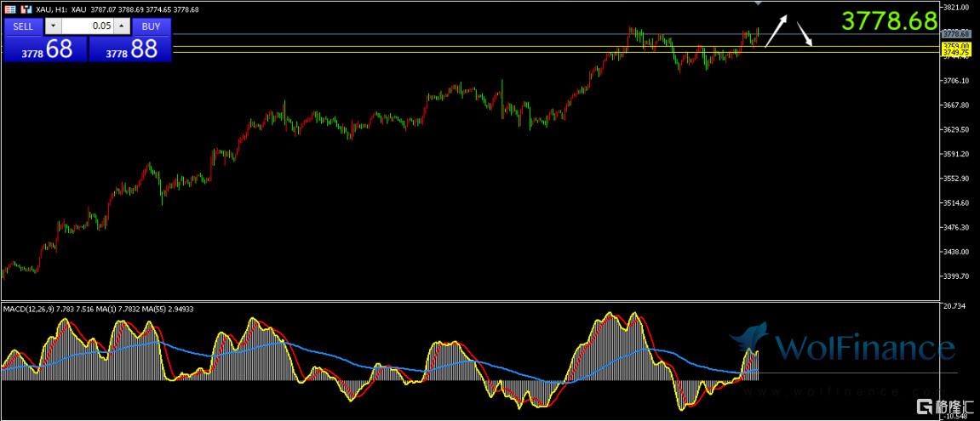This screenshot has height=421, width=980.
Task: Click the large green 3778.68 price text
Action: (x=890, y=21)
